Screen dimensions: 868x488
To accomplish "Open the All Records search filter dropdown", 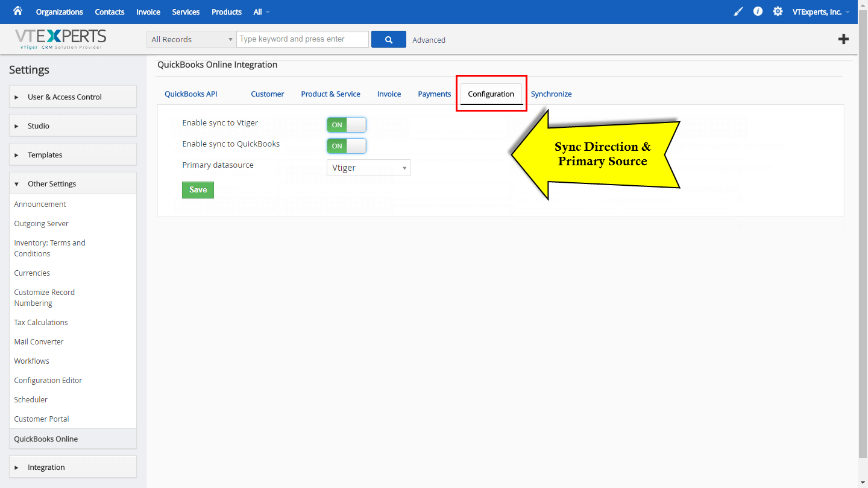I will pos(190,39).
